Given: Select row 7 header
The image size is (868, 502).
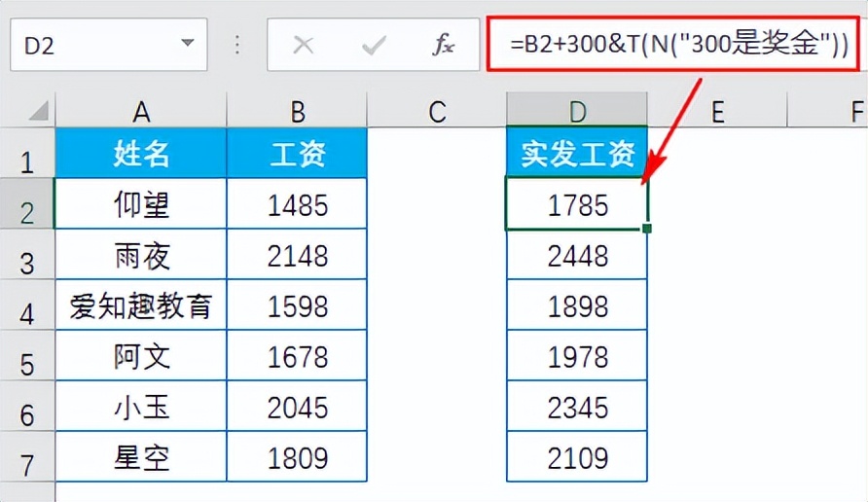Looking at the screenshot, I should (x=27, y=456).
